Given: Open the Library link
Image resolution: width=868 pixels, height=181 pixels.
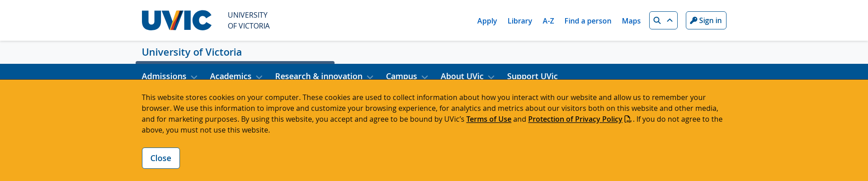Looking at the screenshot, I should point(519,21).
